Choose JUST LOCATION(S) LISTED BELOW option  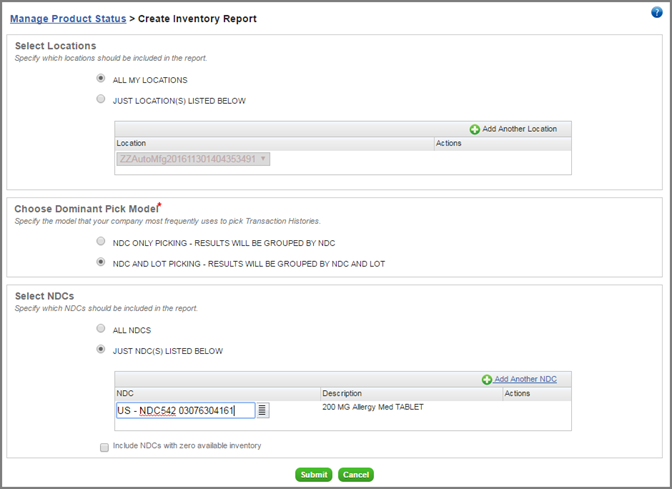tap(101, 99)
